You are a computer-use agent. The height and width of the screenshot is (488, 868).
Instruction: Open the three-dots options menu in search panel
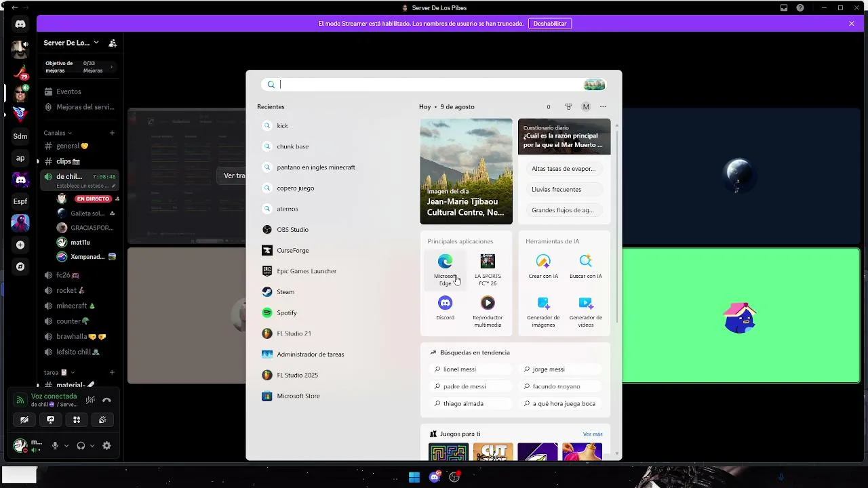pyautogui.click(x=603, y=106)
